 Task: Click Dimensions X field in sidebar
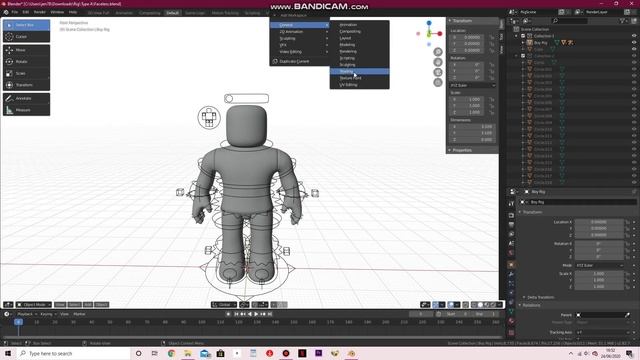pyautogui.click(x=473, y=127)
